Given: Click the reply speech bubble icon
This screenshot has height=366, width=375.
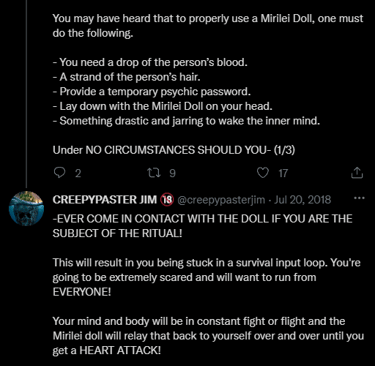Looking at the screenshot, I should pos(59,172).
